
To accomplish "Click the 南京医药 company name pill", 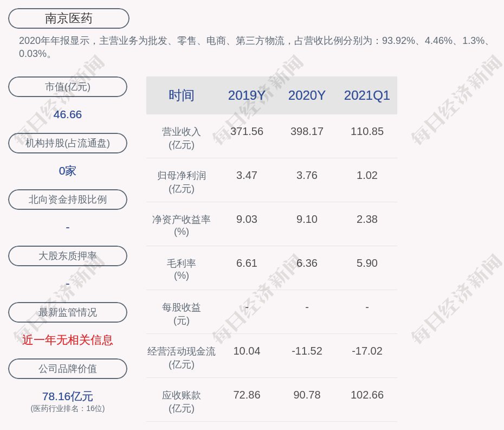I will click(68, 18).
